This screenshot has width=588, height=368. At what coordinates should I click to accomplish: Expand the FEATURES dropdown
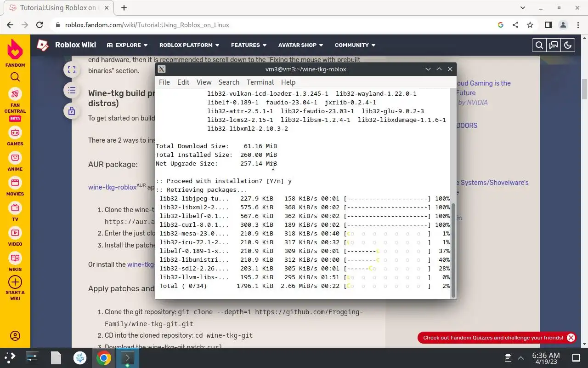249,45
